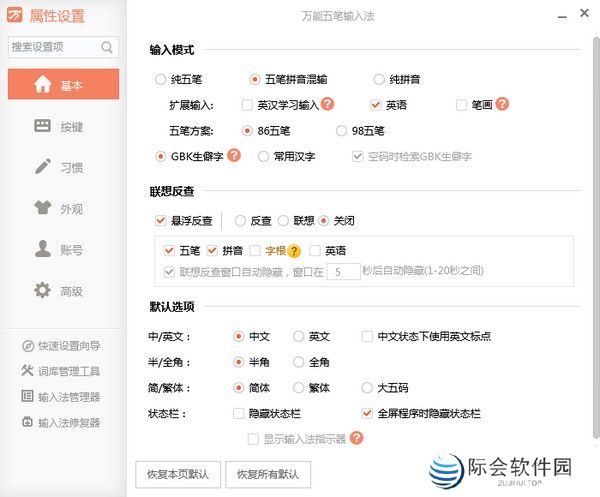The width and height of the screenshot is (600, 497).
Task: Toggle 空码时检索GBK生僻字 checkbox
Action: [357, 156]
